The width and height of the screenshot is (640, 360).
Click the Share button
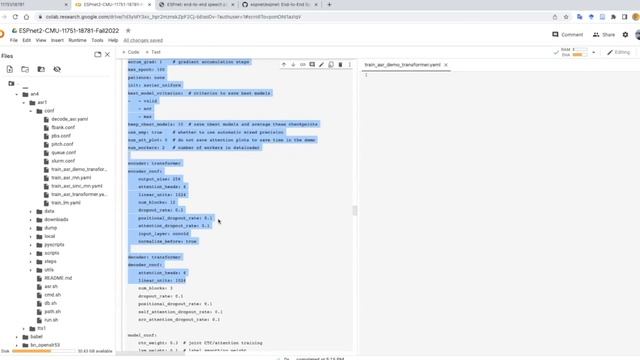(604, 35)
